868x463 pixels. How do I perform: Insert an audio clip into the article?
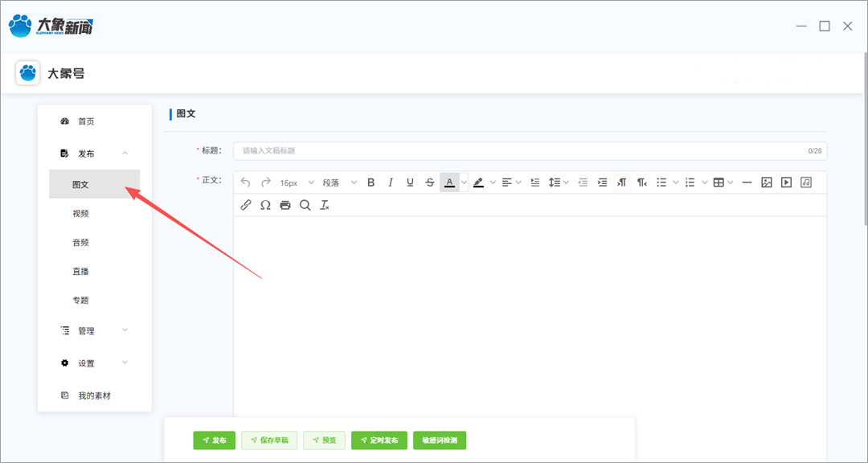click(x=806, y=182)
